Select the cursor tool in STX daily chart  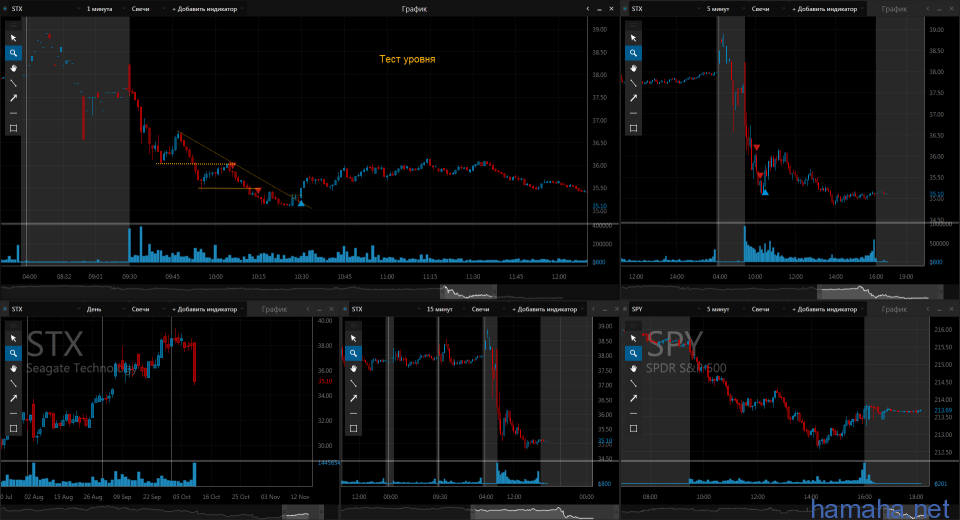pyautogui.click(x=13, y=338)
